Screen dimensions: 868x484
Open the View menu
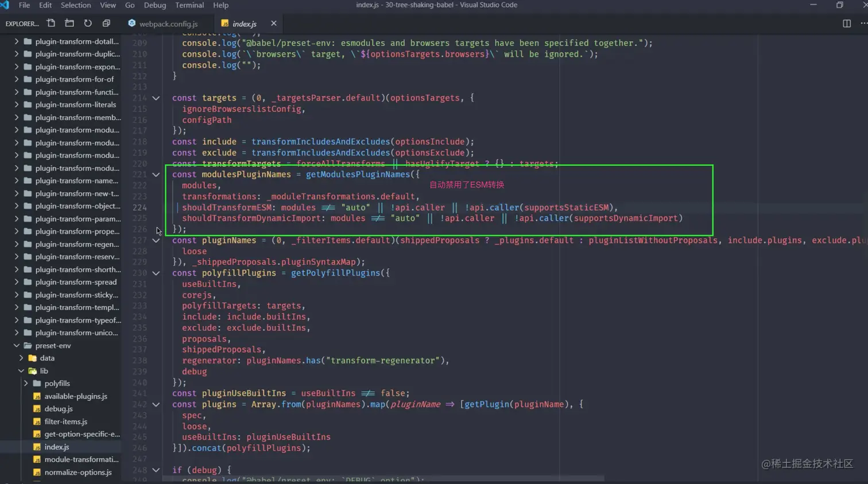108,5
